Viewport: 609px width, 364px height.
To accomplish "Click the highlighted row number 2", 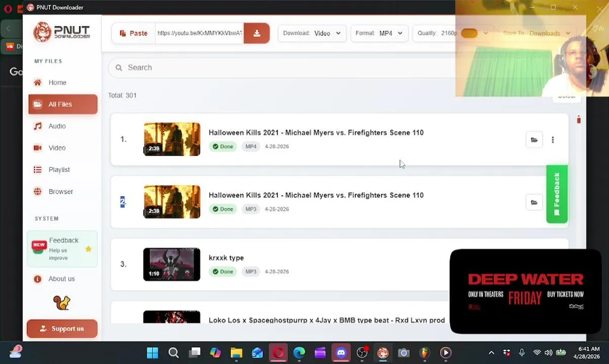I will pos(123,202).
